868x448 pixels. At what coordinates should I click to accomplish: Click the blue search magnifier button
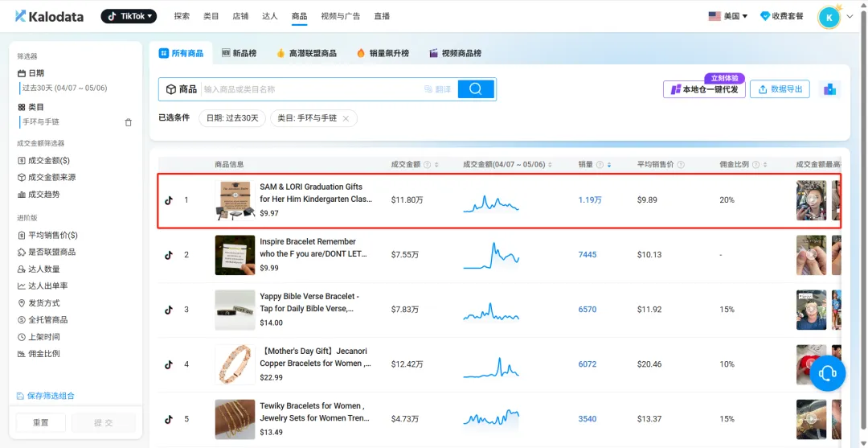click(476, 89)
